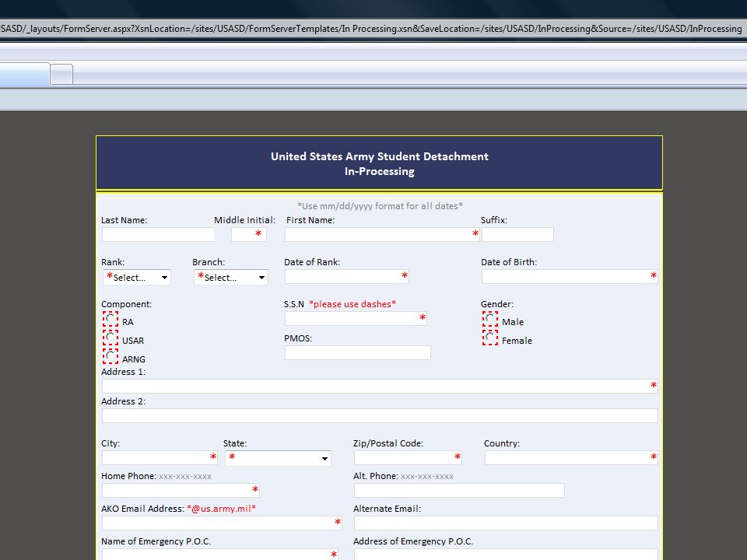Click the PMOS field
The image size is (747, 560).
point(358,352)
